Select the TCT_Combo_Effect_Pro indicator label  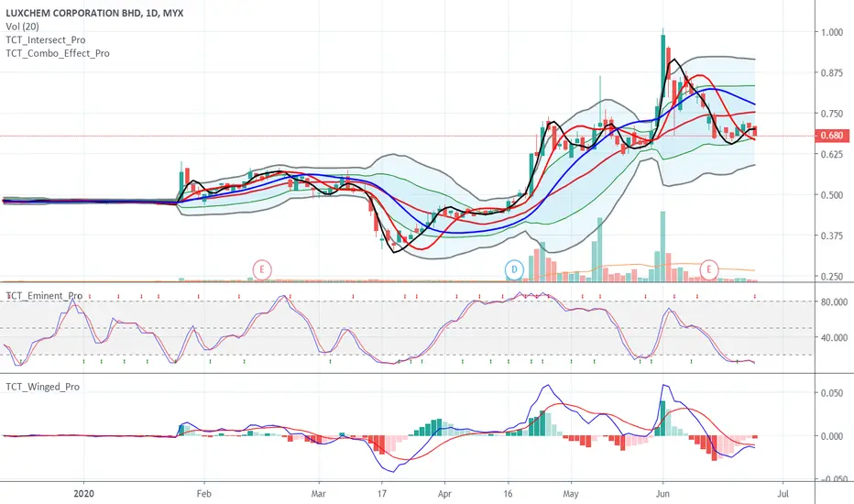(x=58, y=53)
